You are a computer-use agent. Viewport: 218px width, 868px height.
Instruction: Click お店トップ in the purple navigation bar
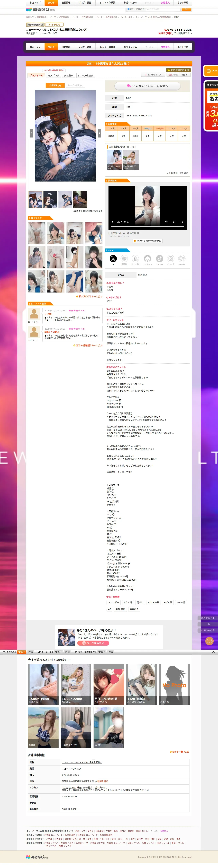click(x=35, y=47)
